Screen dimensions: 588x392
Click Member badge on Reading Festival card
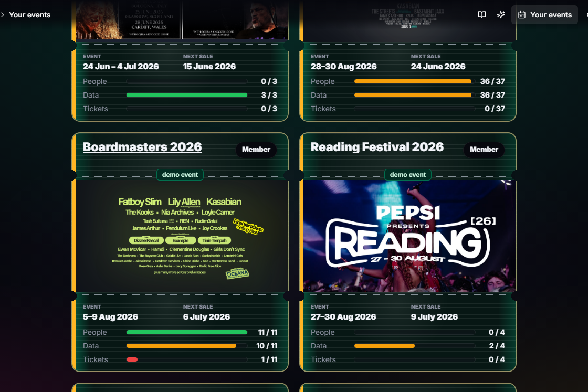484,149
